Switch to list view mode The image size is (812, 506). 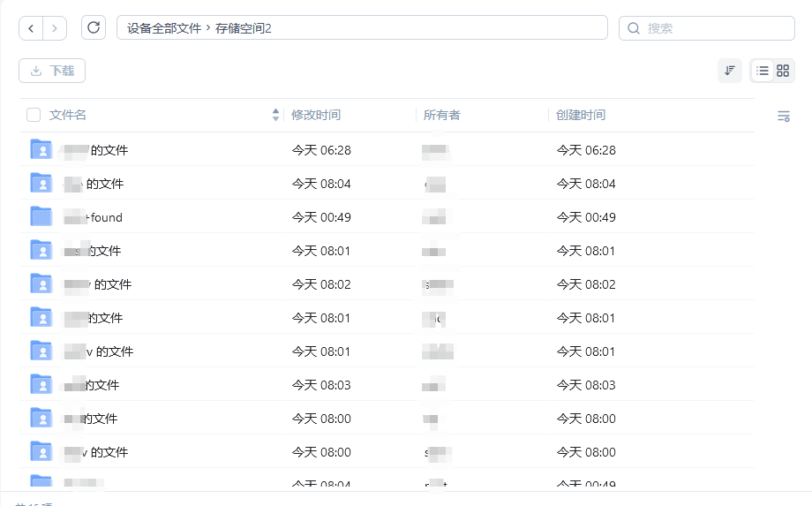click(763, 71)
